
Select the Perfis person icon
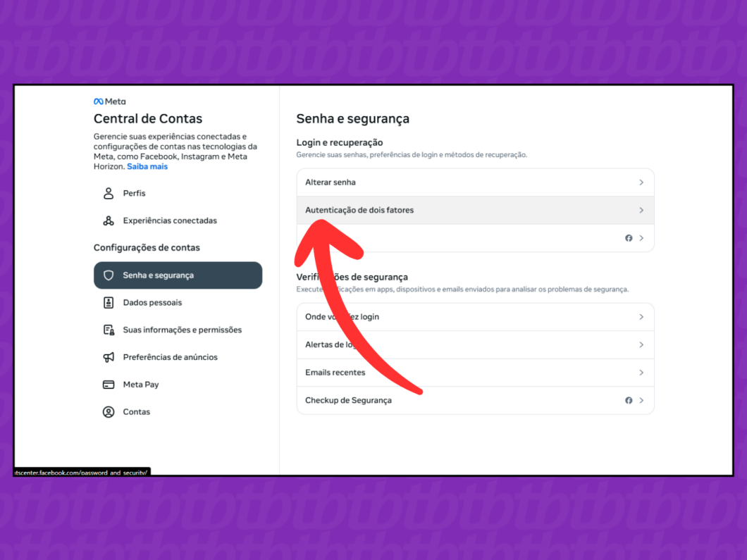click(109, 193)
